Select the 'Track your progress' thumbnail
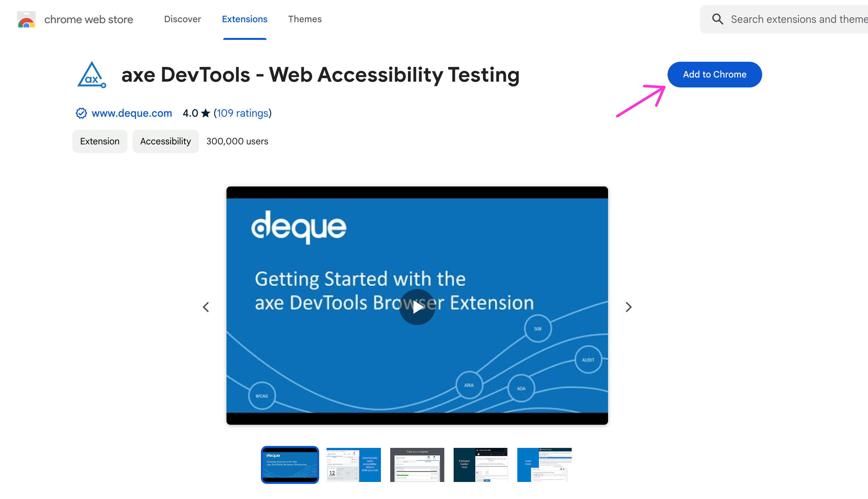868x499 pixels. pos(417,465)
